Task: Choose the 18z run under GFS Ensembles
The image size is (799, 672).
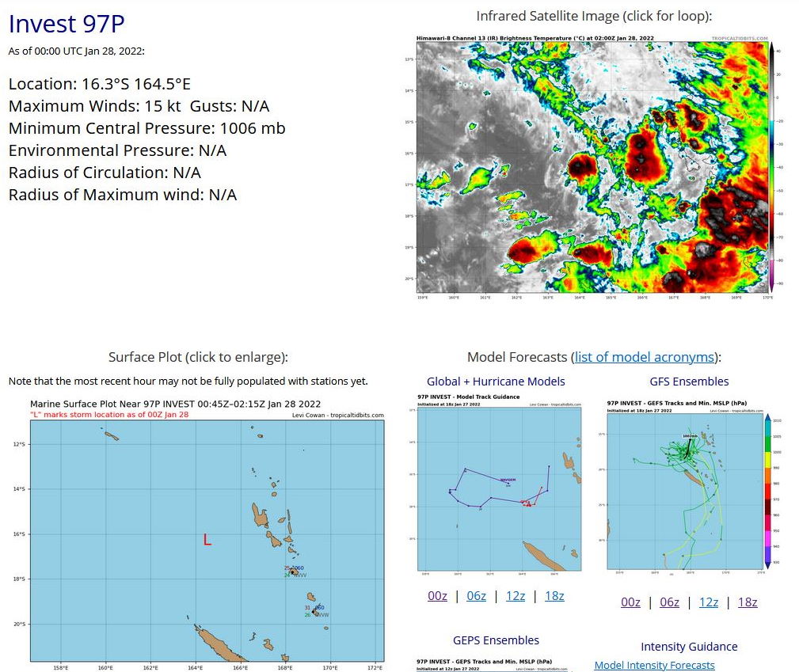Action: pos(748,602)
